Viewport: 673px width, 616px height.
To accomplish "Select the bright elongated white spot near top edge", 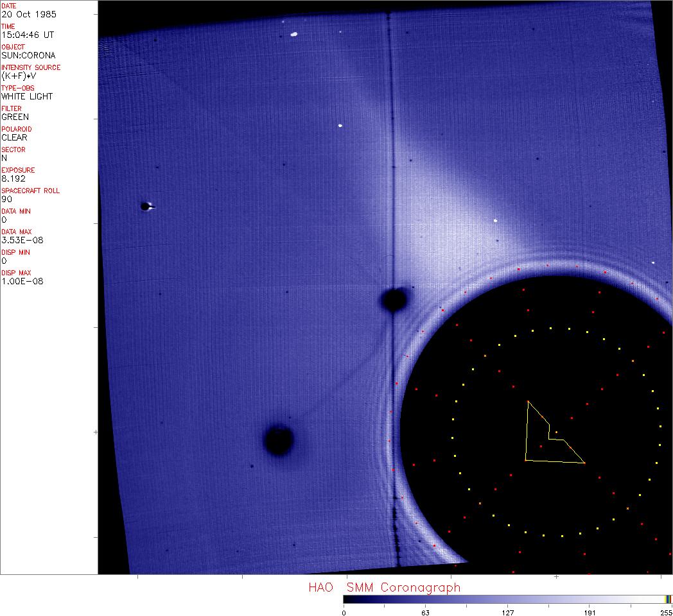I will 294,34.
